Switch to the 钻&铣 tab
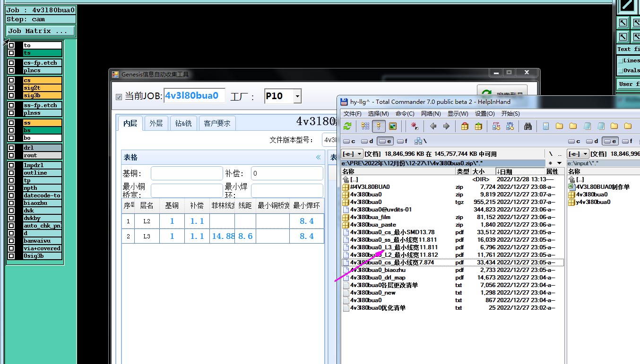 tap(183, 123)
